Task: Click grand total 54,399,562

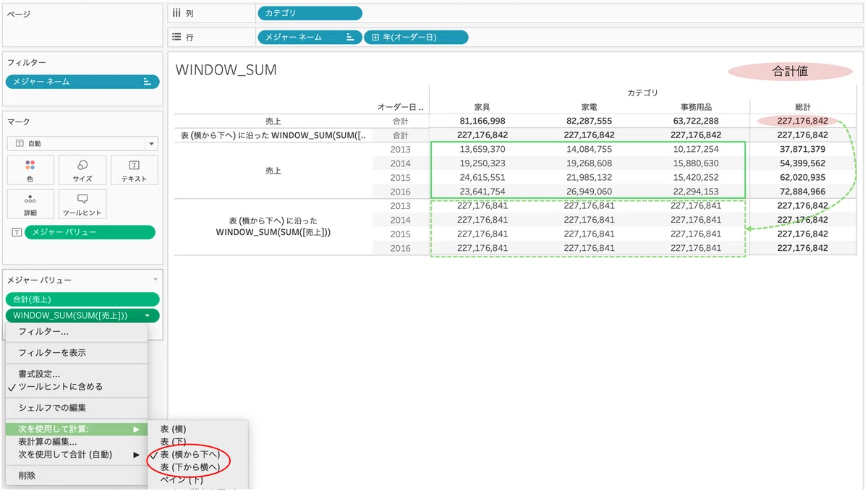Action: [803, 163]
